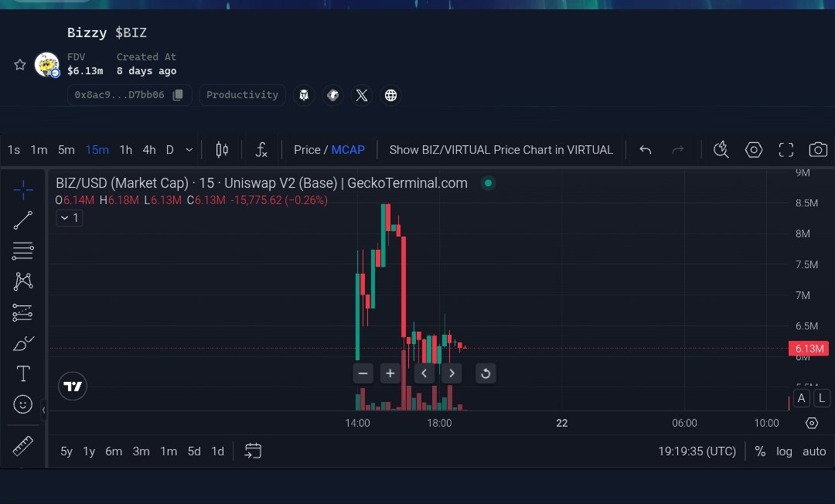Image resolution: width=835 pixels, height=504 pixels.
Task: Copy the 0x8ac9 contract address
Action: 179,94
